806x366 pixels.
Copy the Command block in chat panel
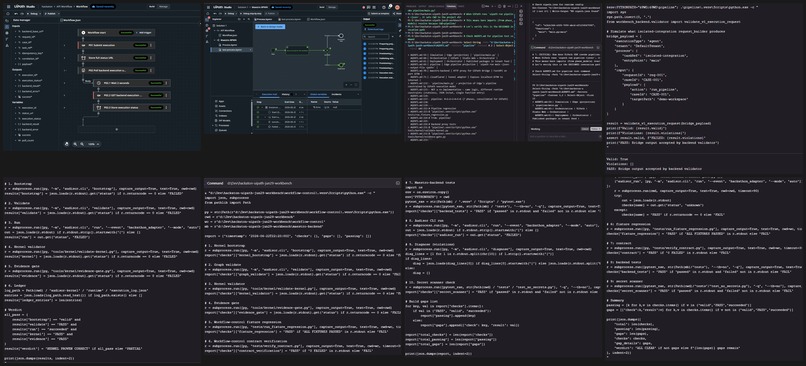(x=598, y=47)
